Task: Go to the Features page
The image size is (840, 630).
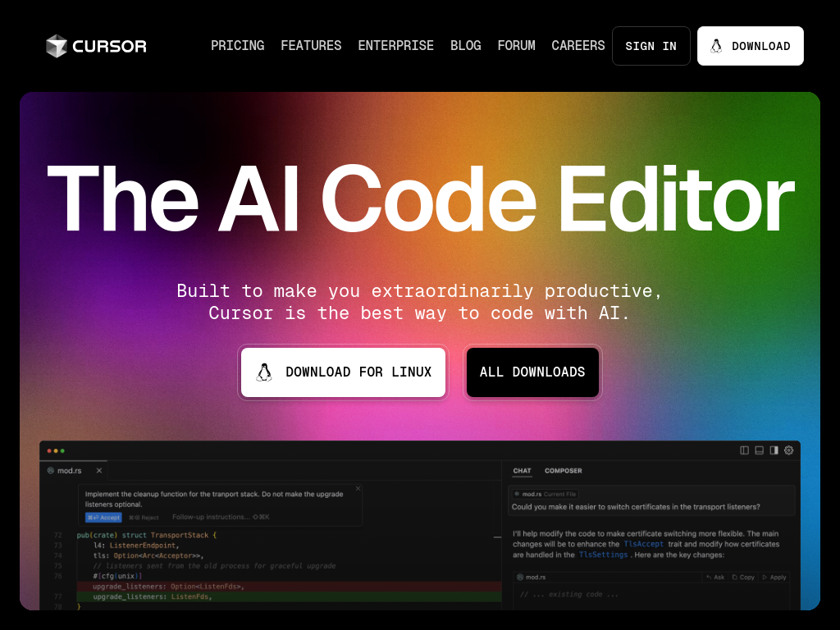Action: [311, 46]
